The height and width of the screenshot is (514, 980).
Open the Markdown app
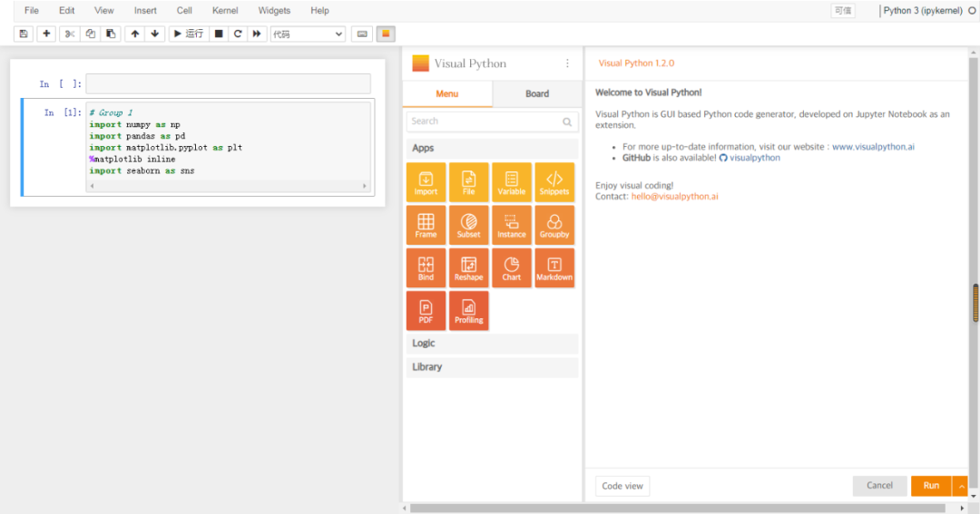point(554,268)
